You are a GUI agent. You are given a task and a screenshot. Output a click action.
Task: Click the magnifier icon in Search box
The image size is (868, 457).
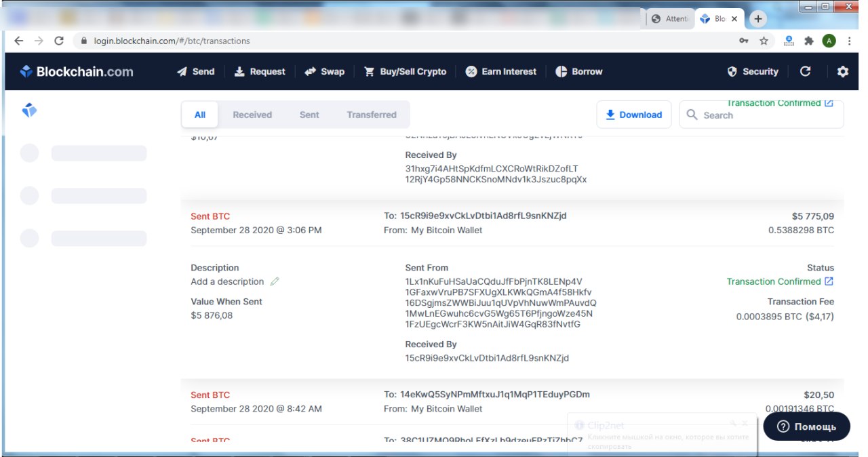(x=692, y=115)
